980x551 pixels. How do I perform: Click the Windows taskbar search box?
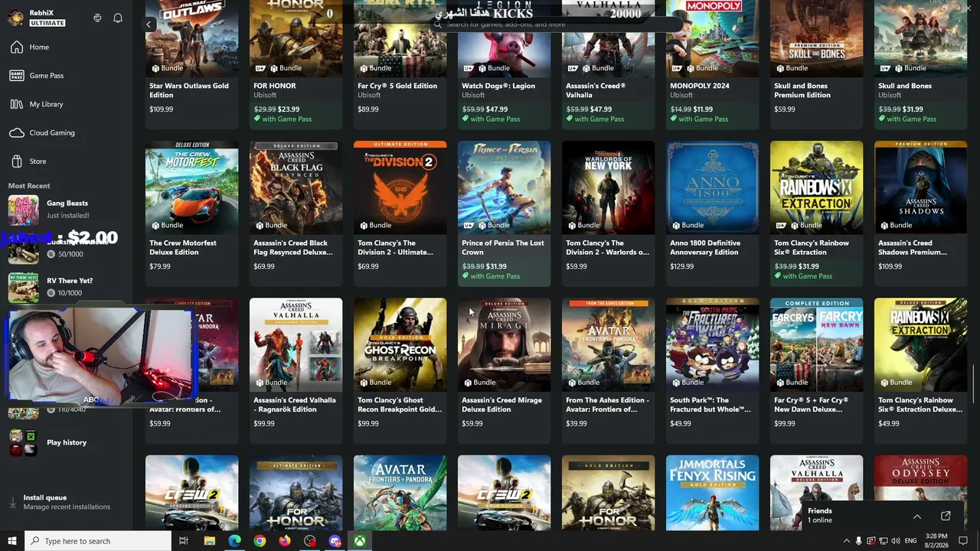(98, 541)
